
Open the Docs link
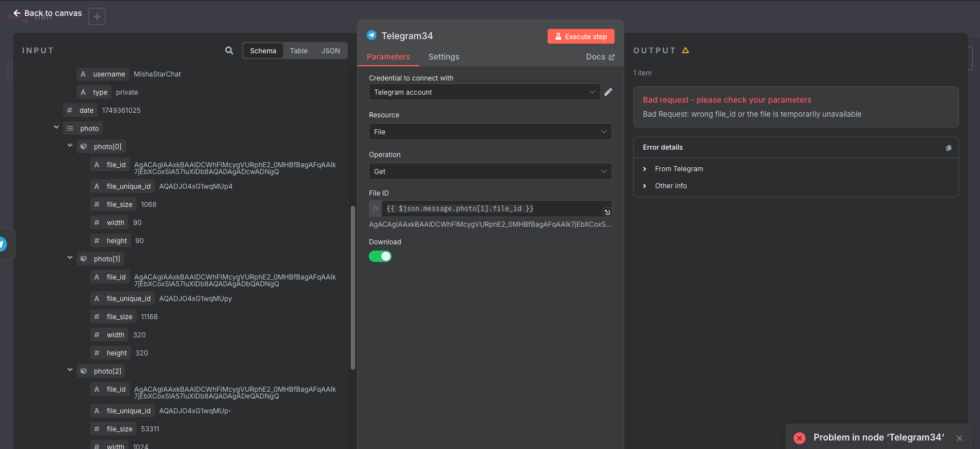[x=600, y=57]
